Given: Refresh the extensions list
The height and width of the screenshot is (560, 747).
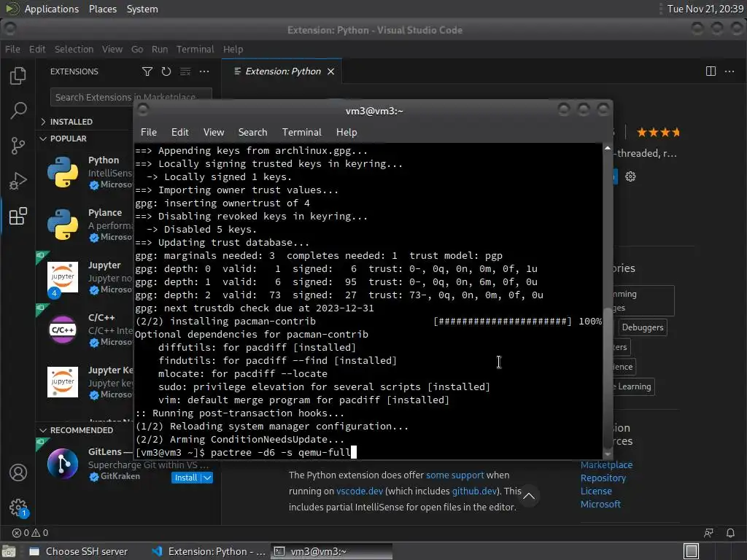Looking at the screenshot, I should (x=166, y=71).
